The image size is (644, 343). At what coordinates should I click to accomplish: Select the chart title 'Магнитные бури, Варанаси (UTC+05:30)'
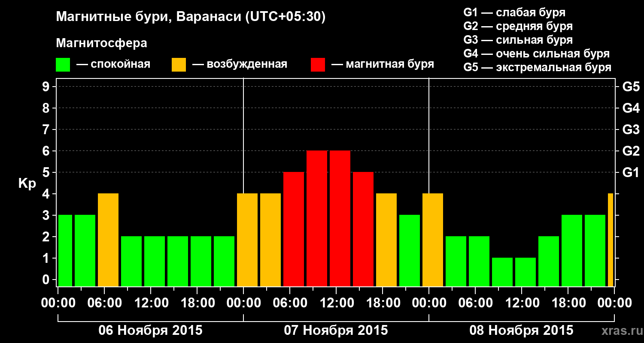pyautogui.click(x=191, y=17)
